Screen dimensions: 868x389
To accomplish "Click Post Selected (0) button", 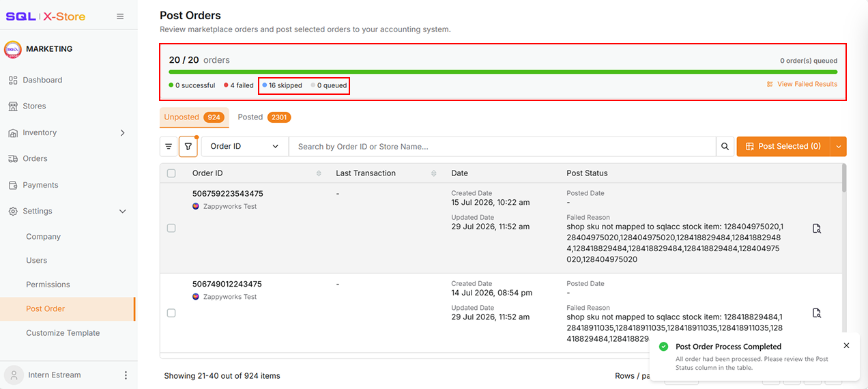I will coord(783,146).
